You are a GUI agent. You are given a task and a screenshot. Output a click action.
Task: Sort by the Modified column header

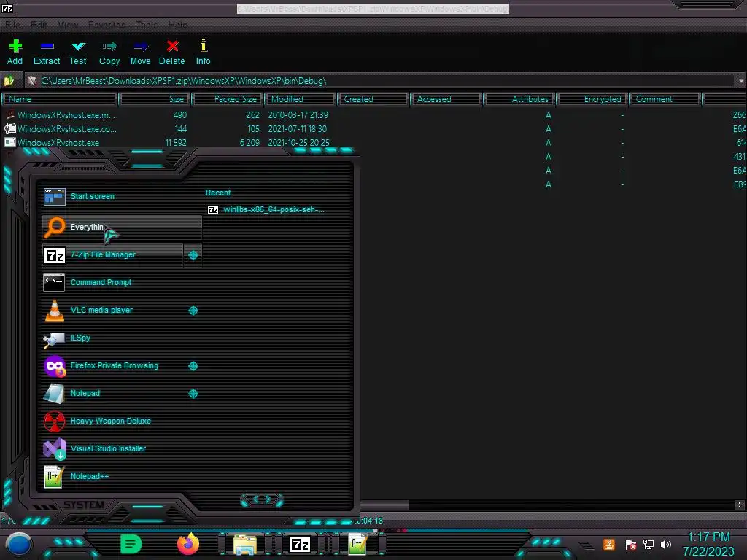pyautogui.click(x=301, y=99)
